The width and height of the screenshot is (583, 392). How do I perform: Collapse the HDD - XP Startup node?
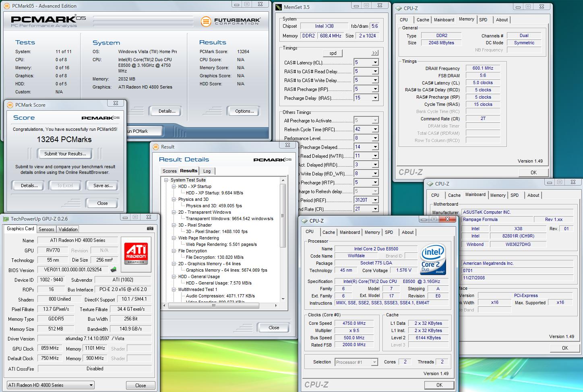point(174,187)
